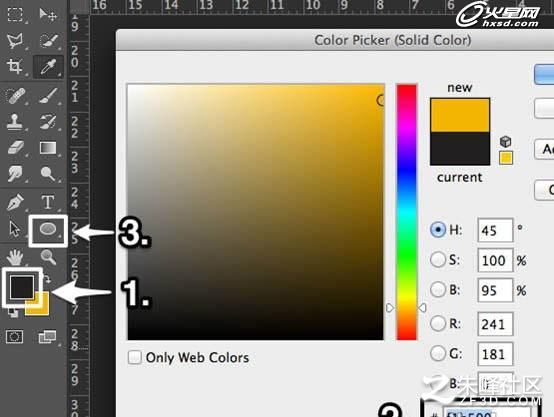
Task: Select the Eraser tool
Action: [x=15, y=148]
